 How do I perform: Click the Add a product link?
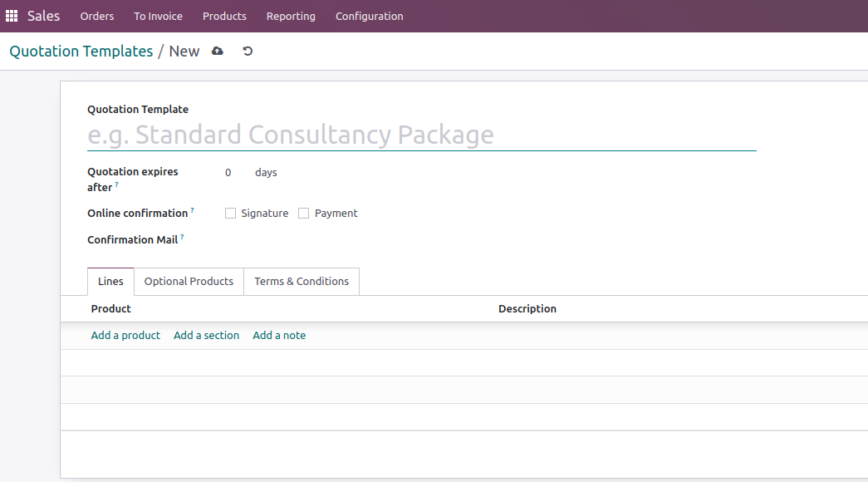(x=125, y=336)
